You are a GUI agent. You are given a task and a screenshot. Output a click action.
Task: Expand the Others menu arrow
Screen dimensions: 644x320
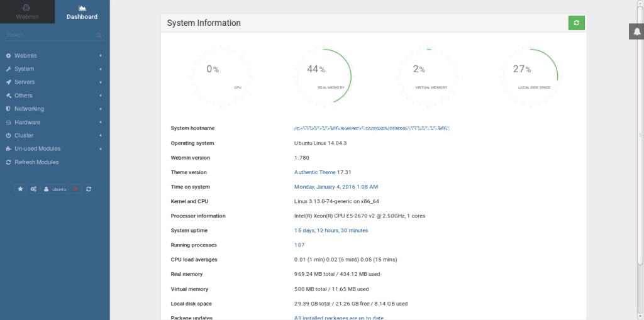coord(101,96)
